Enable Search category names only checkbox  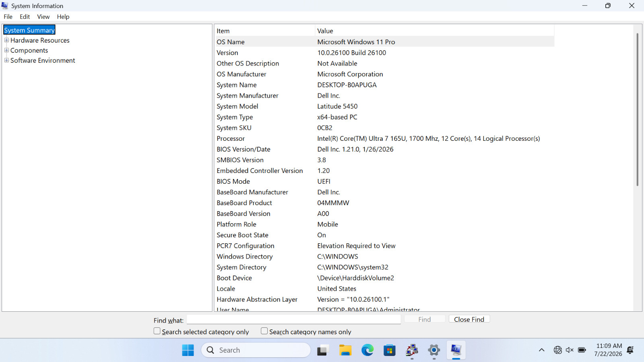tap(264, 331)
